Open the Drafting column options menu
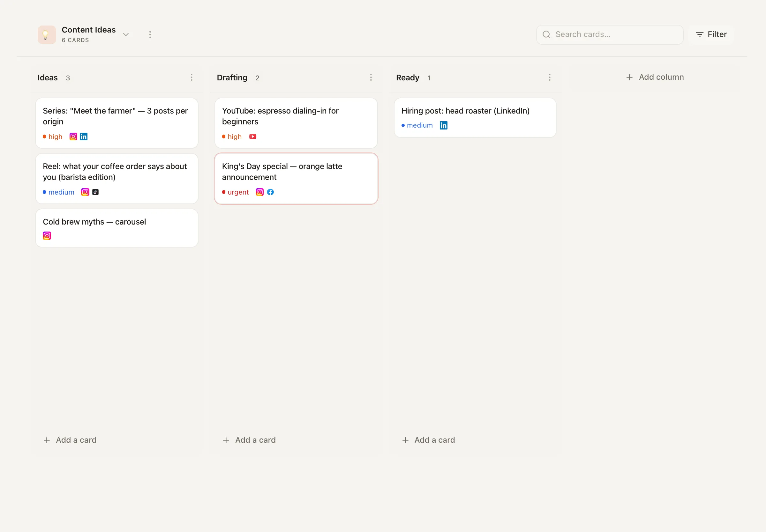The image size is (766, 532). [x=371, y=78]
